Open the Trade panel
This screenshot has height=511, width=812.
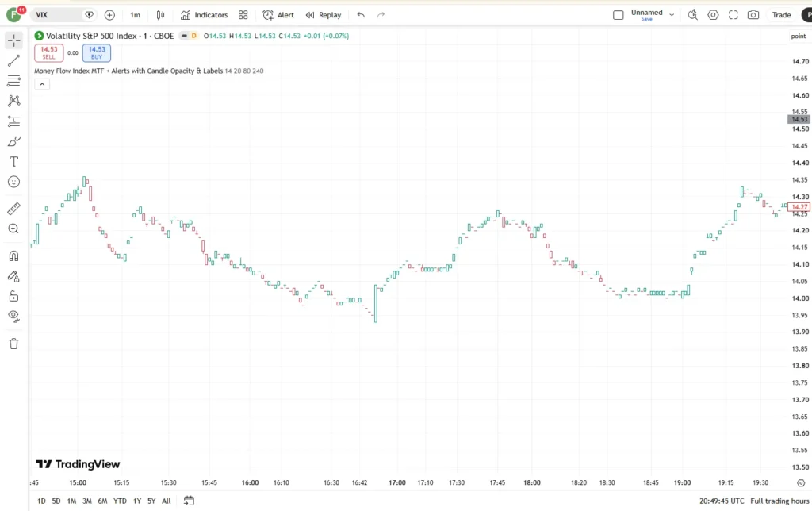point(781,15)
